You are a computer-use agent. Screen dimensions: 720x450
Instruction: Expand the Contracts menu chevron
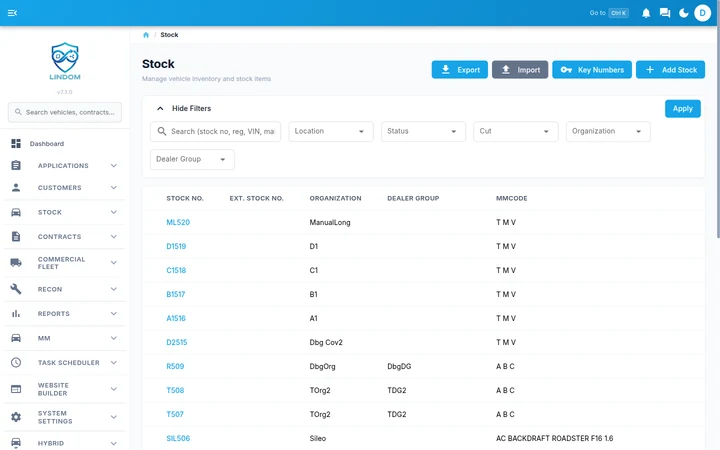(113, 236)
